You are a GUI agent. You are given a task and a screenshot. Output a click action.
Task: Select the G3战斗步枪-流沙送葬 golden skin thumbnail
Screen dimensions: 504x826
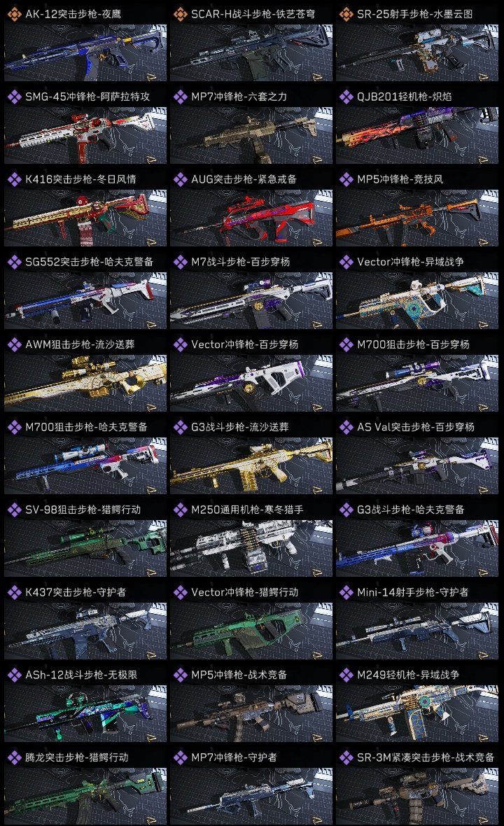[x=251, y=465]
